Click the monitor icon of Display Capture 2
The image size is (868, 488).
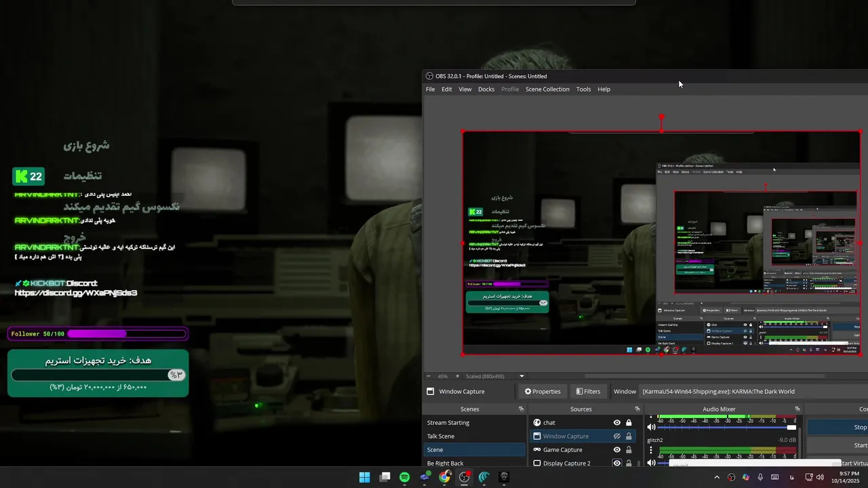pyautogui.click(x=537, y=463)
